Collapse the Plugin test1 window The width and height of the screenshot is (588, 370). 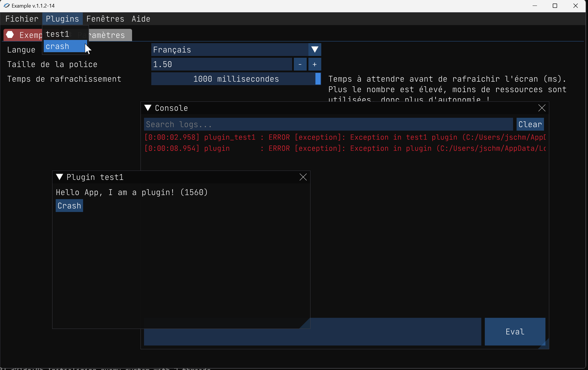pos(59,177)
